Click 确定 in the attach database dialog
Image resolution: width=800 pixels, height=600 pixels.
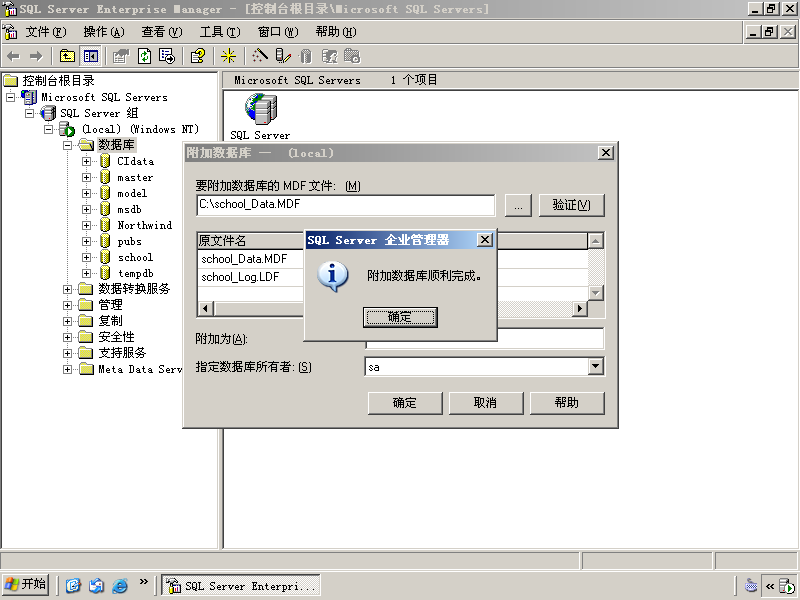405,403
